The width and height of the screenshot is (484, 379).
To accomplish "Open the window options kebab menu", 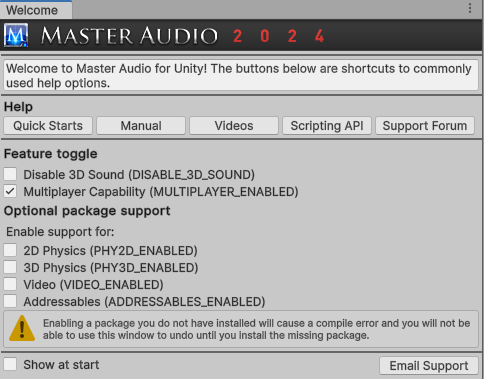I will pyautogui.click(x=470, y=8).
